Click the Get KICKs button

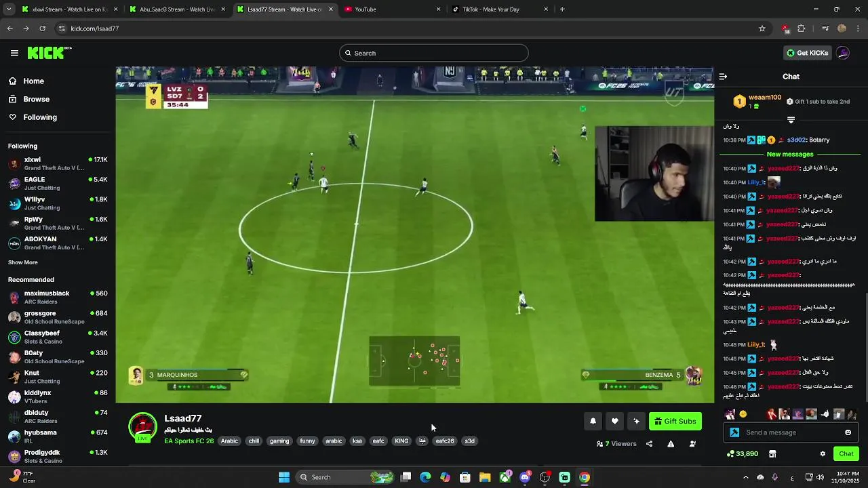(x=807, y=53)
